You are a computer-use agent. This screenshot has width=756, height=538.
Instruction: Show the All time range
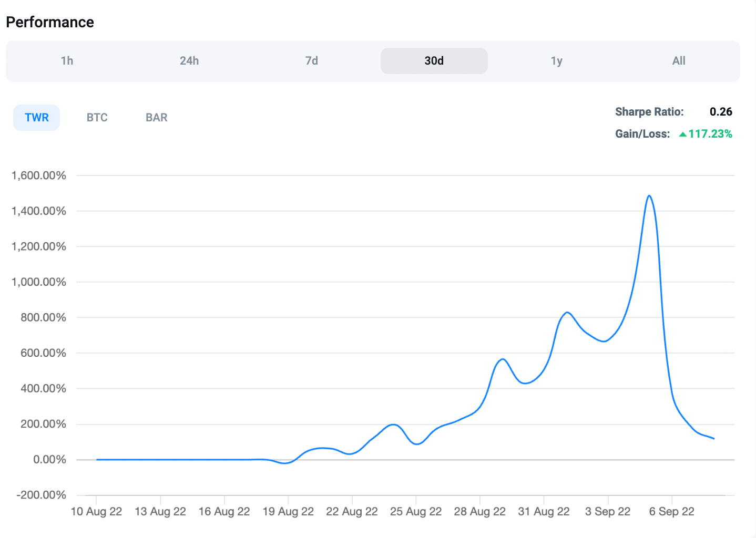[x=679, y=61]
